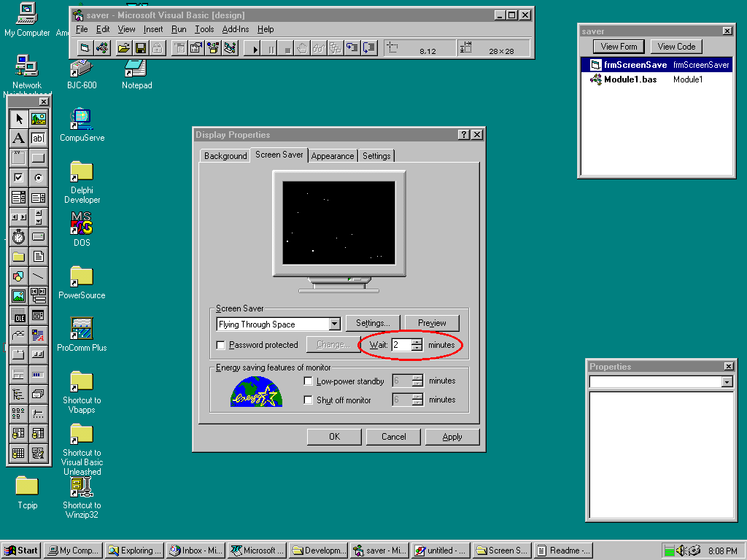Open the Tools menu
This screenshot has height=560, width=747.
tap(204, 29)
